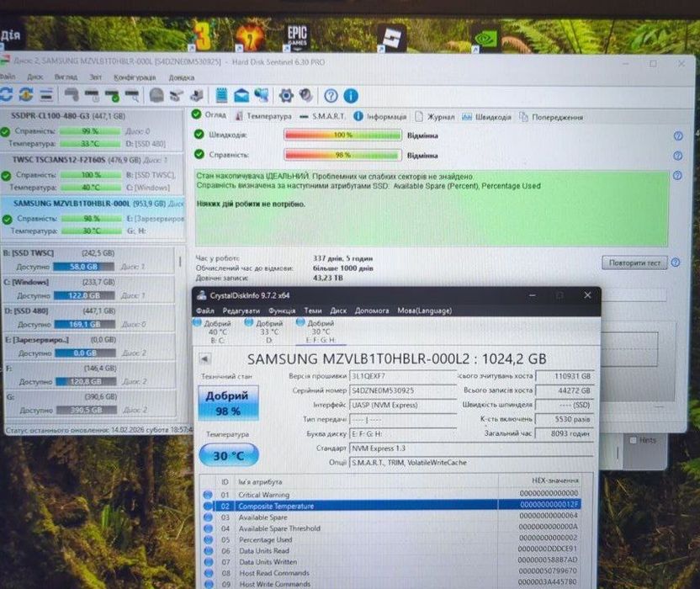Screen dimensions: 700x589
Task: Click help icon next to Повторити тест
Action: [x=676, y=263]
